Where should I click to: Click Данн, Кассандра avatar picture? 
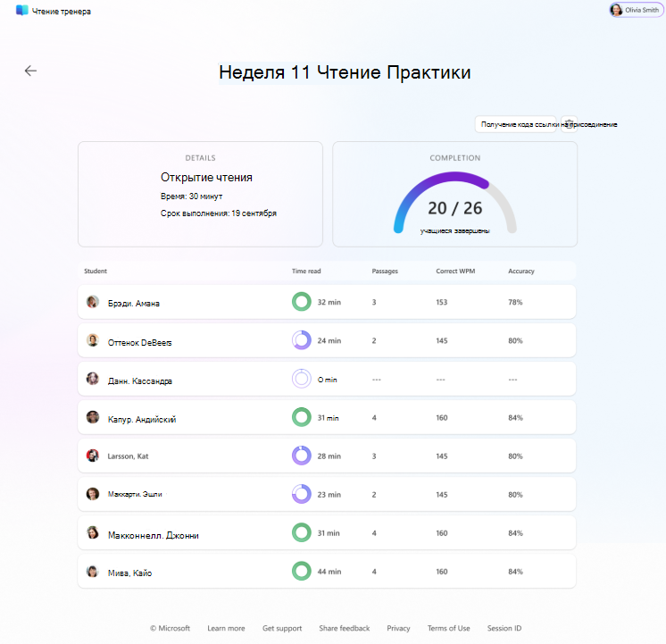pyautogui.click(x=93, y=379)
